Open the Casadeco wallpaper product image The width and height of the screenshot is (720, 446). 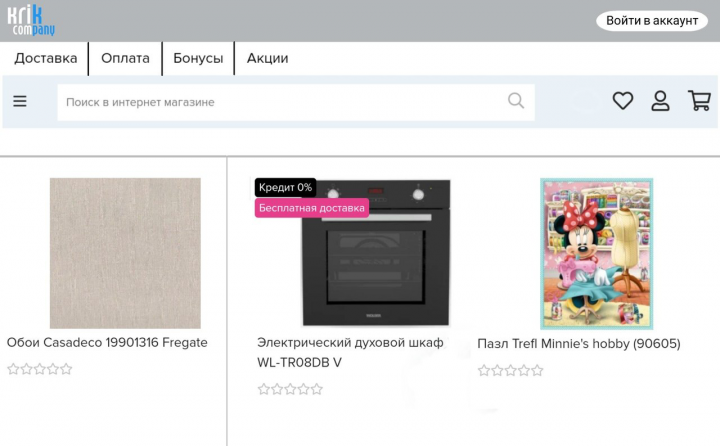click(125, 253)
